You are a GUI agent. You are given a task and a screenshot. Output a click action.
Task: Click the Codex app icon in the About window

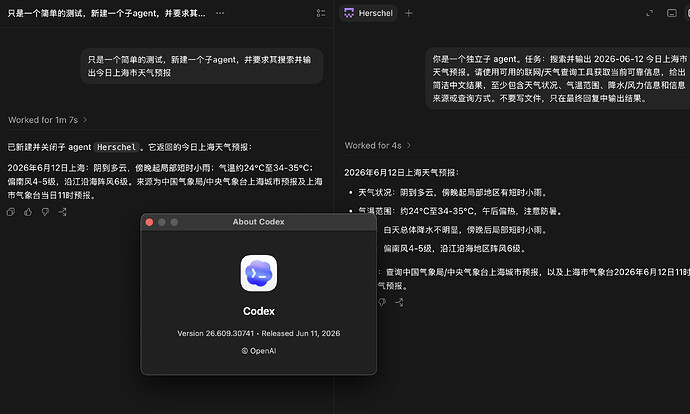(259, 273)
